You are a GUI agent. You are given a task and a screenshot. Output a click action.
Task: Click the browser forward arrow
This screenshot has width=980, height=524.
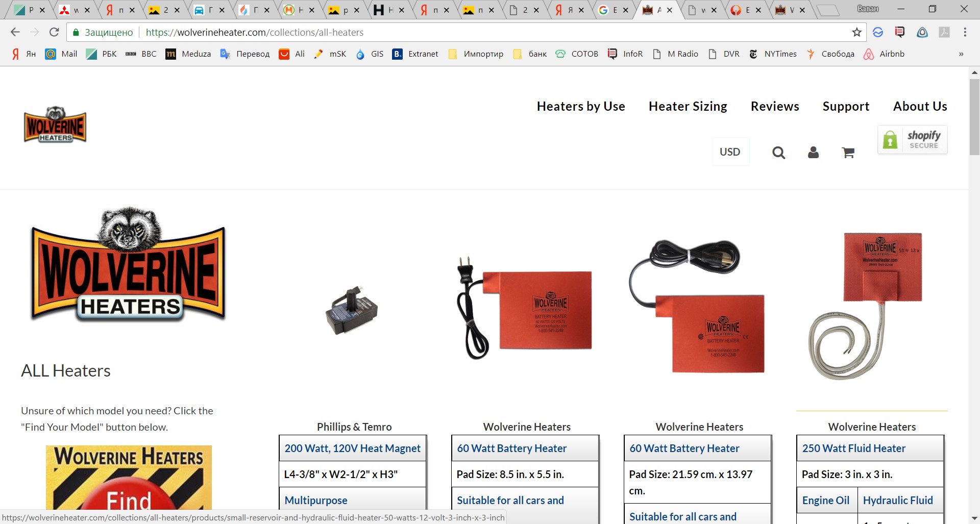point(35,32)
